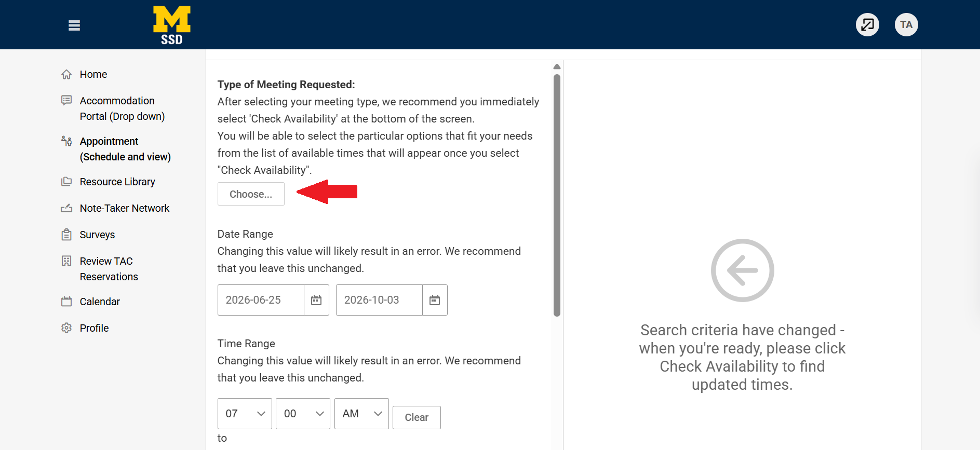Click the 'Time Range' label
Image resolution: width=980 pixels, height=450 pixels.
pyautogui.click(x=246, y=344)
